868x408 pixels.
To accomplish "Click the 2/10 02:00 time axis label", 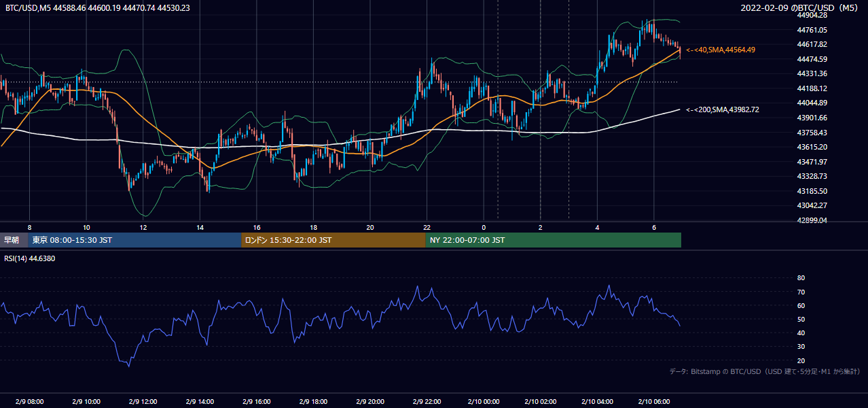I will [x=540, y=402].
